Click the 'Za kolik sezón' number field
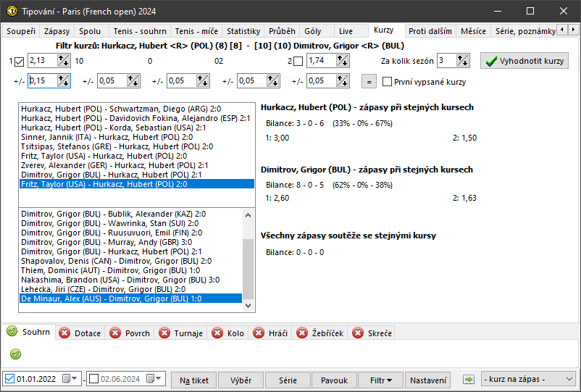 446,61
